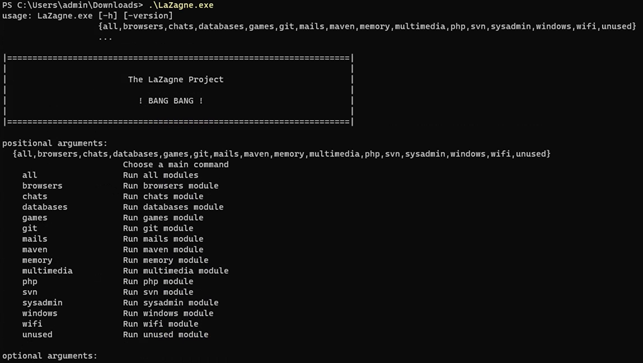Click the 'multimedia' command name in list

47,271
